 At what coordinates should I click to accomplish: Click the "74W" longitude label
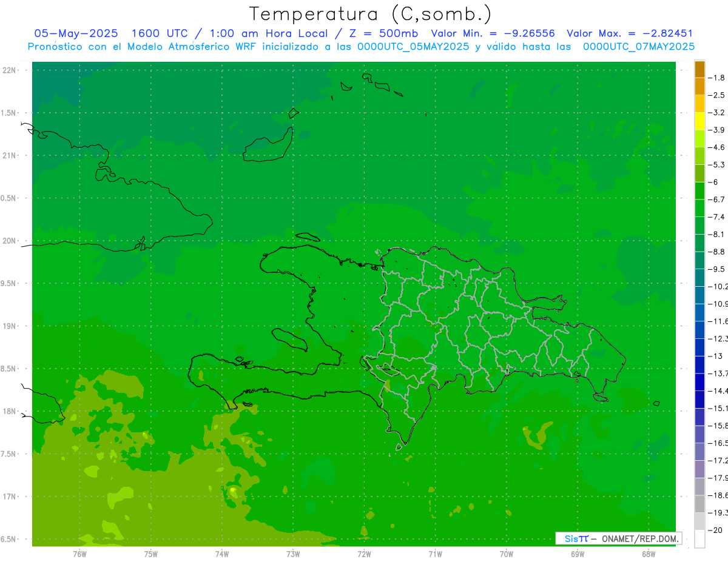[222, 554]
